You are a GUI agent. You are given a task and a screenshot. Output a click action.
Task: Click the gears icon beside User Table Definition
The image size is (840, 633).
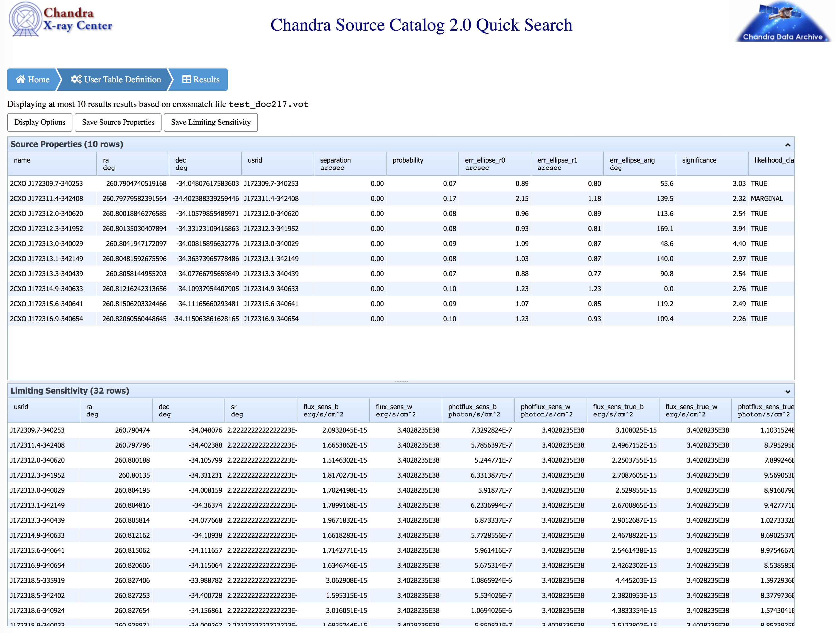click(76, 79)
